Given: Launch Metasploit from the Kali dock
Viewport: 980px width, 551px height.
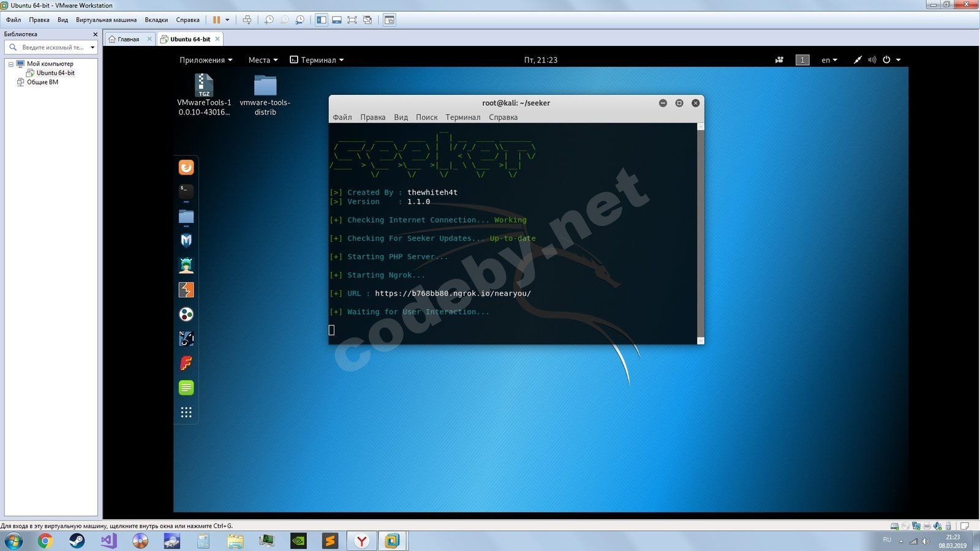Looking at the screenshot, I should coord(186,241).
